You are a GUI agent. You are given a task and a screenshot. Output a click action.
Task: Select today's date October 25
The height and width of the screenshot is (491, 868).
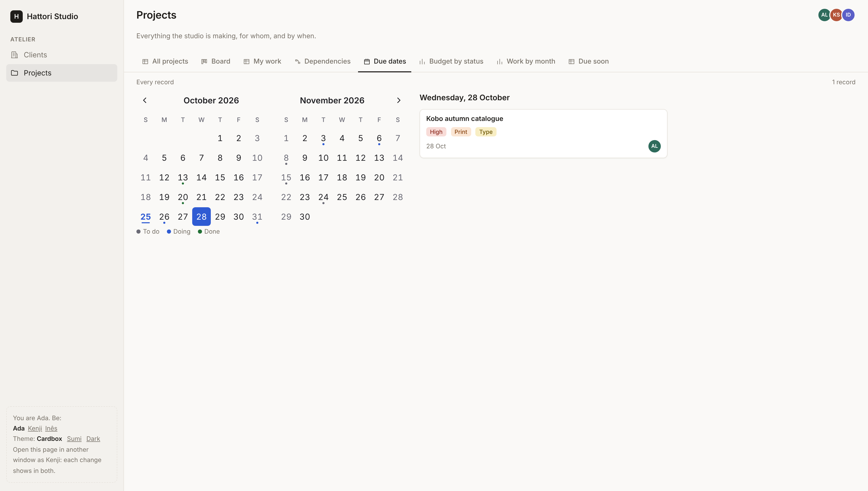pos(146,217)
